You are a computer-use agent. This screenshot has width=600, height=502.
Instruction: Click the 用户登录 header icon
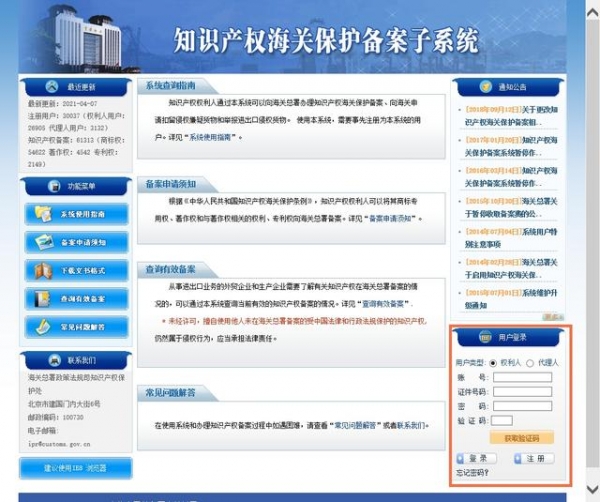pyautogui.click(x=486, y=336)
